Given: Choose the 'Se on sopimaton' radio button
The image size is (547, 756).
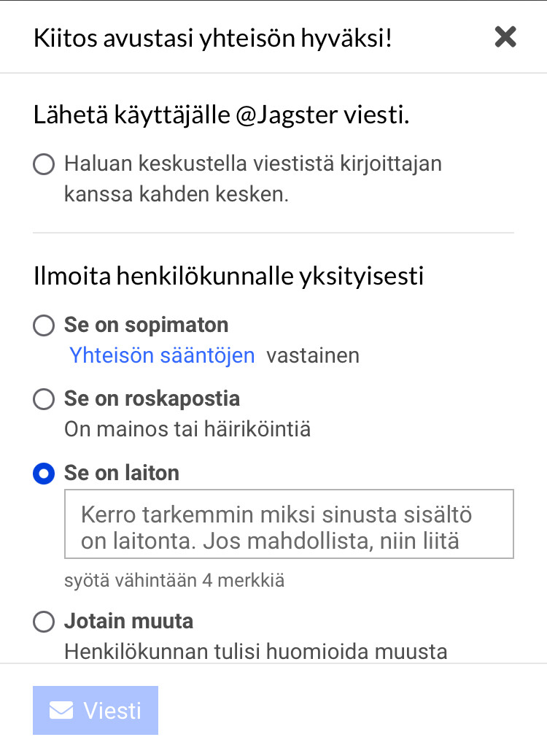Looking at the screenshot, I should [44, 325].
